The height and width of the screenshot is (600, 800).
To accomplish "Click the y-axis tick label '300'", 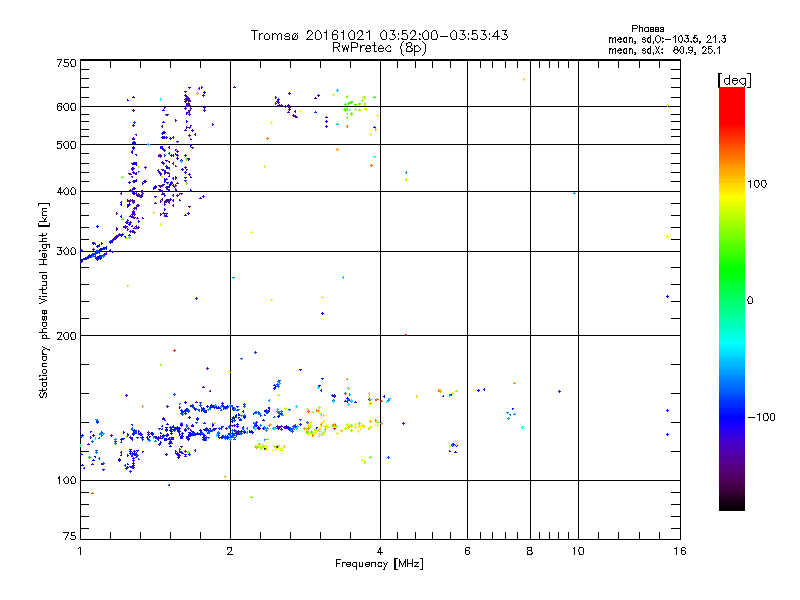I will [x=66, y=252].
